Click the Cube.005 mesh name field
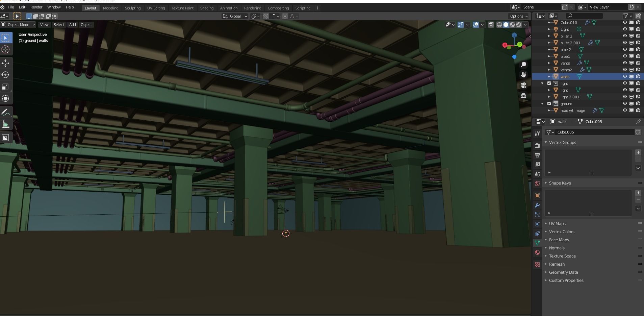The image size is (644, 316). pyautogui.click(x=595, y=132)
